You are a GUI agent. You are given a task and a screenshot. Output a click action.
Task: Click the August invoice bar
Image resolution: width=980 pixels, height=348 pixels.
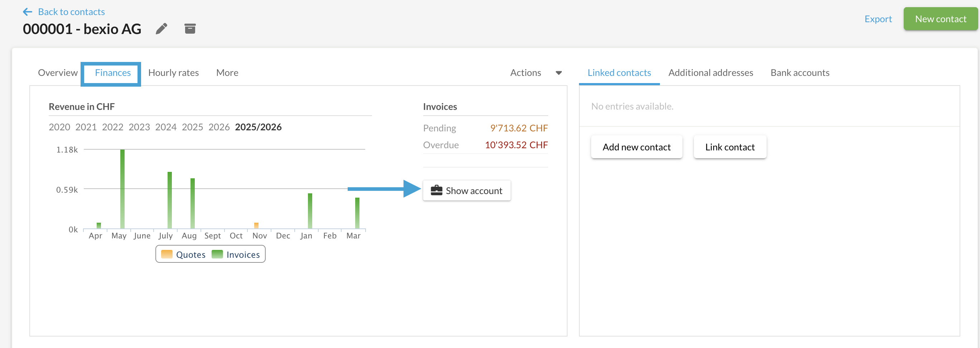coord(193,203)
